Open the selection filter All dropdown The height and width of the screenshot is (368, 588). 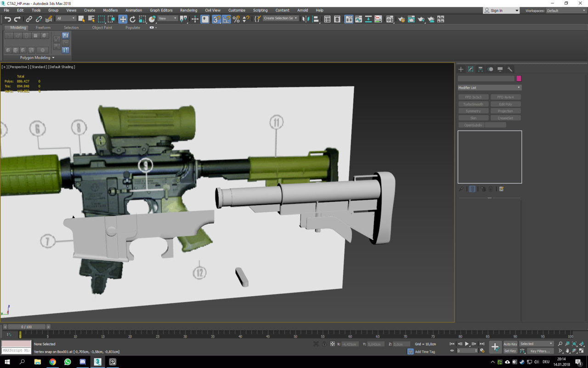[x=67, y=19]
